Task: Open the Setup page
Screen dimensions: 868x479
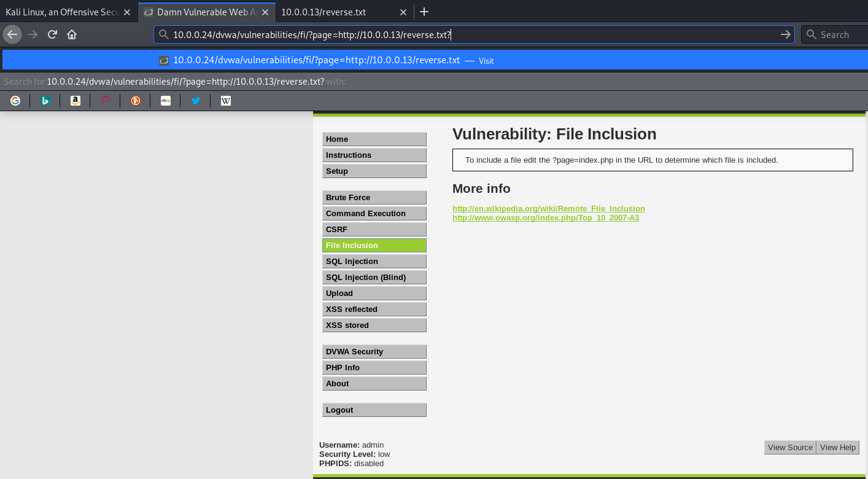Action: (x=374, y=171)
